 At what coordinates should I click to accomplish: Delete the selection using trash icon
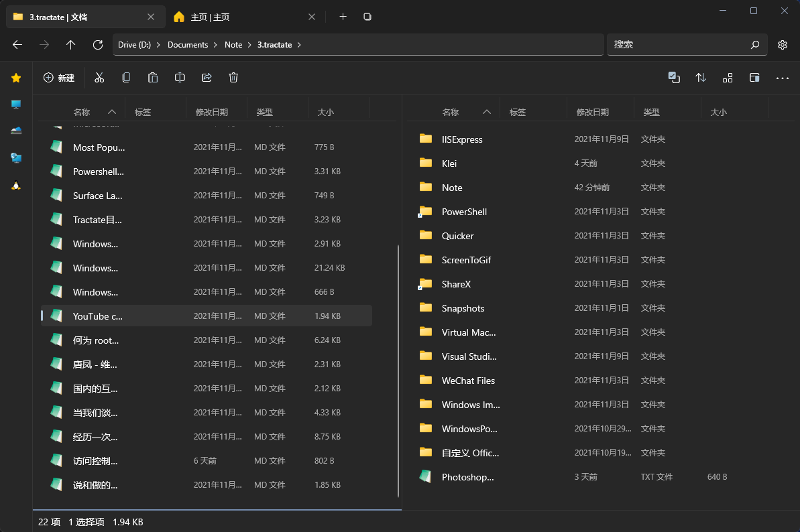233,78
